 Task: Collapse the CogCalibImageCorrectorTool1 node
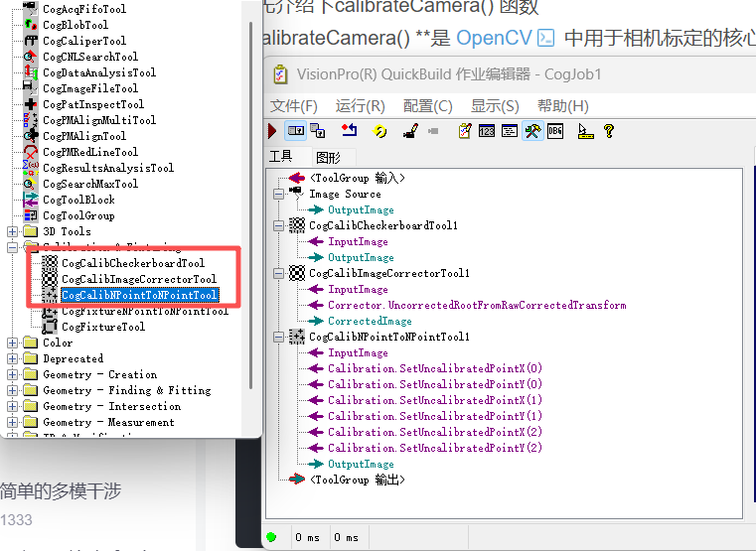click(279, 274)
